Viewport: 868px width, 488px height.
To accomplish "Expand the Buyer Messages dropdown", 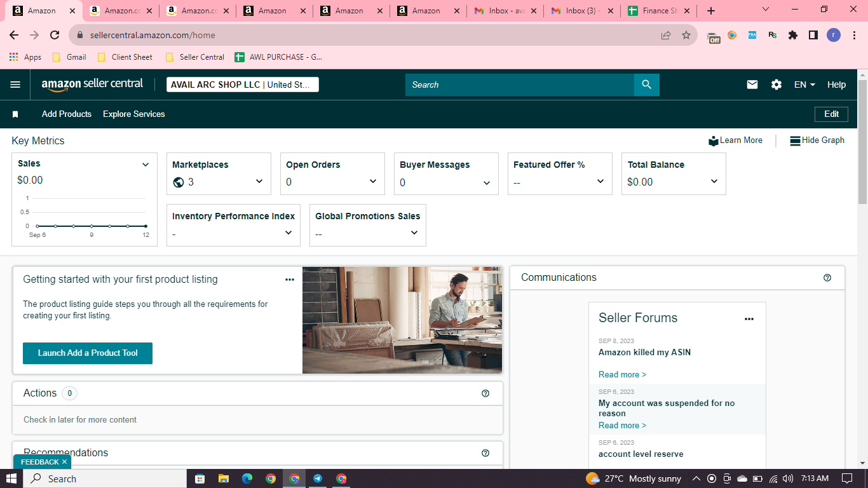I will tap(487, 183).
